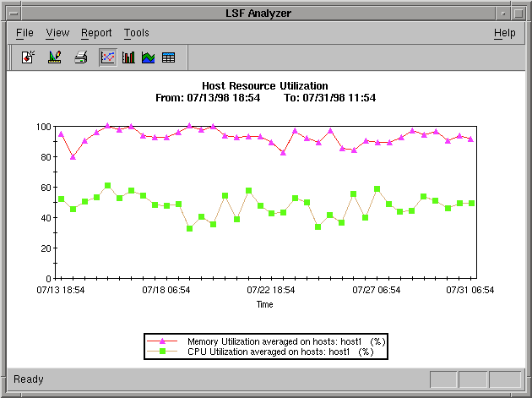Viewport: 532px width, 398px height.
Task: Switch to the bar chart view icon
Action: [x=128, y=57]
